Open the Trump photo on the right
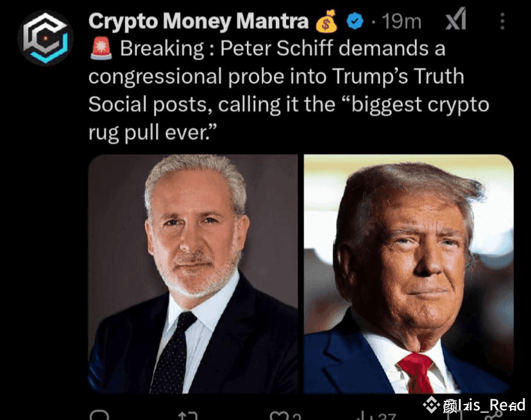 pyautogui.click(x=409, y=274)
